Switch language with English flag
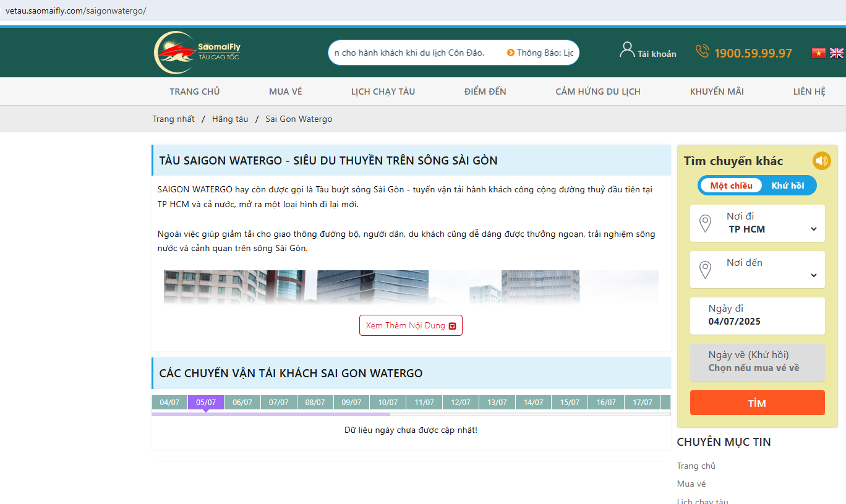The height and width of the screenshot is (504, 846). tap(837, 53)
